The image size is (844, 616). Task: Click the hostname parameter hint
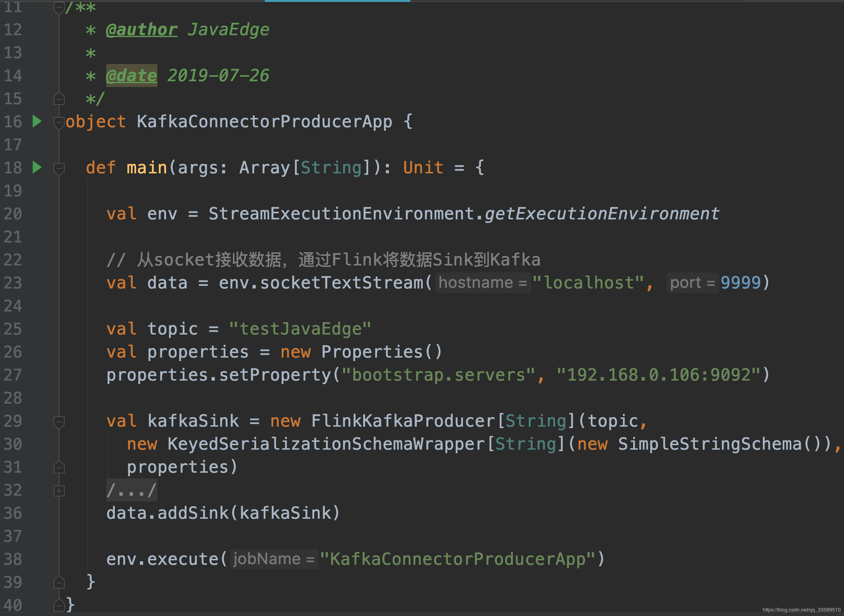[x=482, y=283]
